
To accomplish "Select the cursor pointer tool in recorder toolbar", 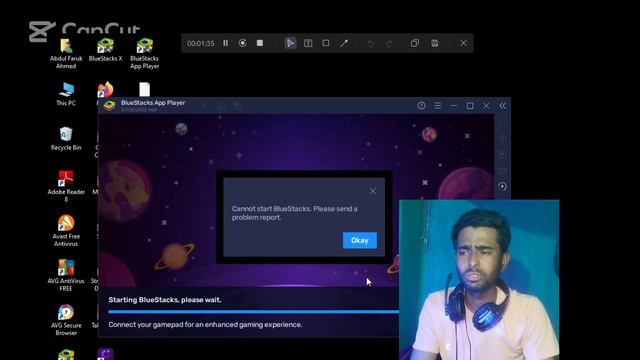I will 290,43.
